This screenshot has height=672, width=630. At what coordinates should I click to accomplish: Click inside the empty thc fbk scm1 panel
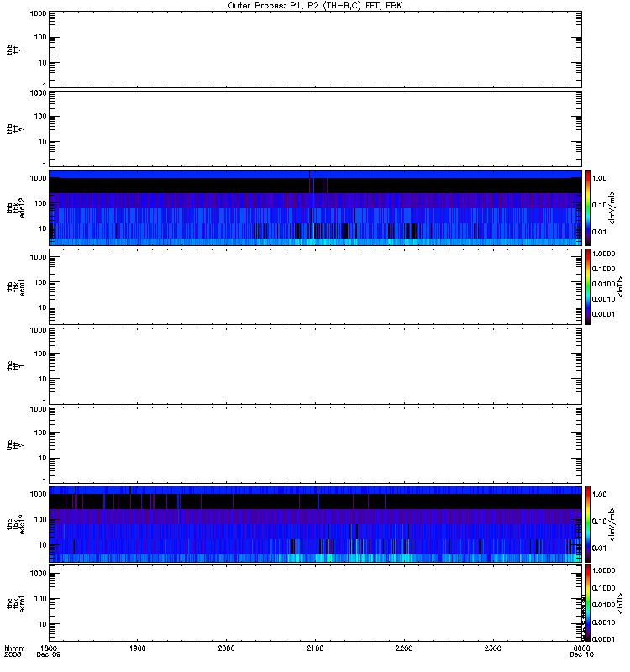(x=315, y=603)
